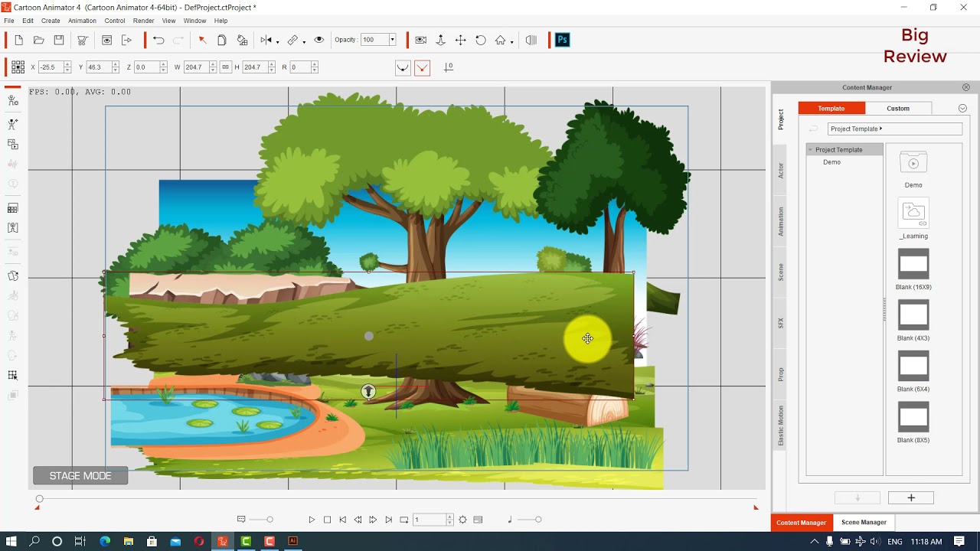Open the File menu
The image size is (980, 551).
[x=9, y=21]
